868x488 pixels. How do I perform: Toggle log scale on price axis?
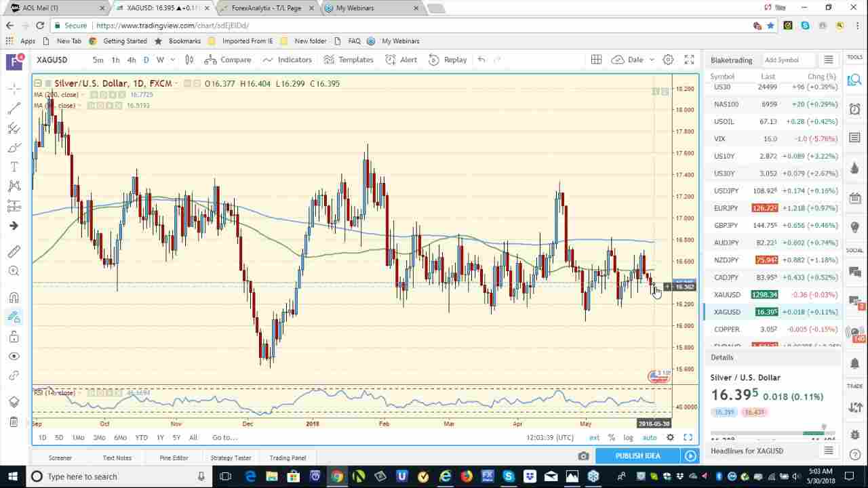pos(628,438)
